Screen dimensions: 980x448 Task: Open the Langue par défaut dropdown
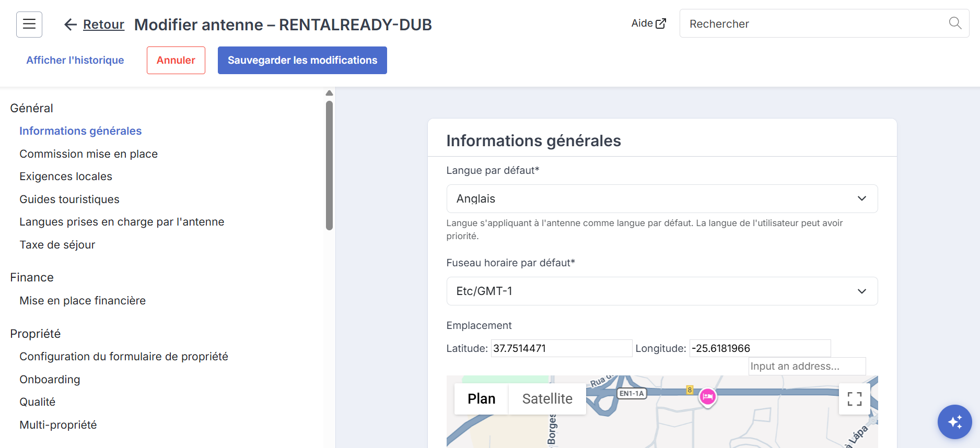pyautogui.click(x=662, y=198)
